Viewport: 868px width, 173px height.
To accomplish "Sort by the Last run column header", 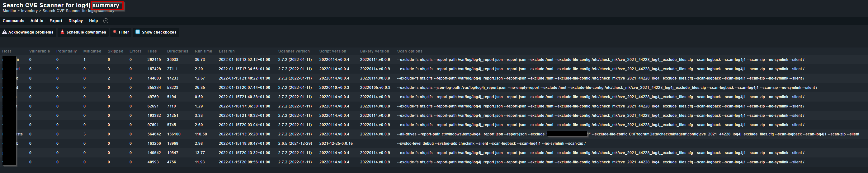I will pos(226,51).
